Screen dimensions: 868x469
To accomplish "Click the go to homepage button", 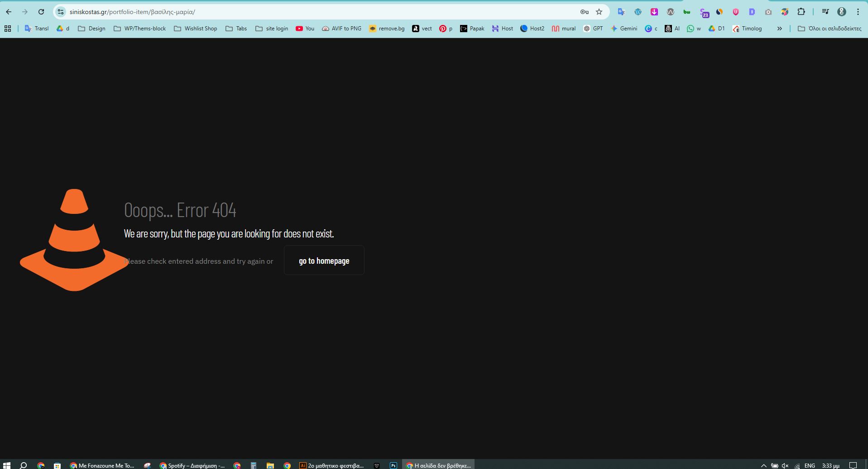I will point(324,261).
